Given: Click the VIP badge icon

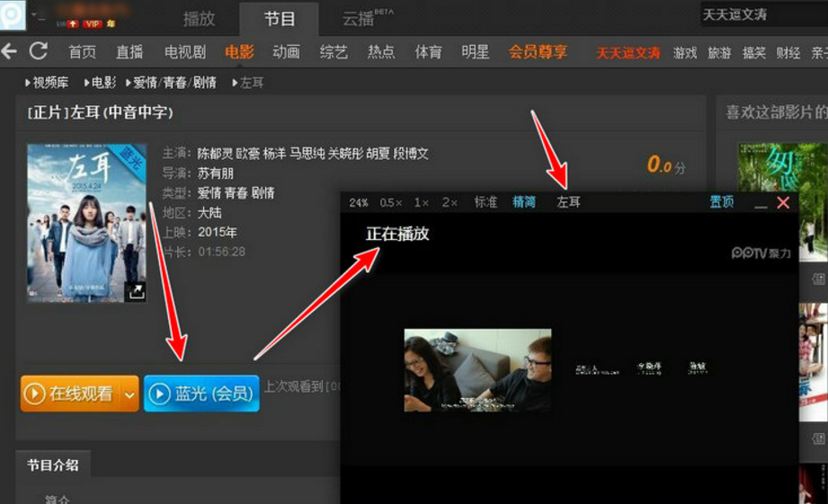Looking at the screenshot, I should 93,23.
